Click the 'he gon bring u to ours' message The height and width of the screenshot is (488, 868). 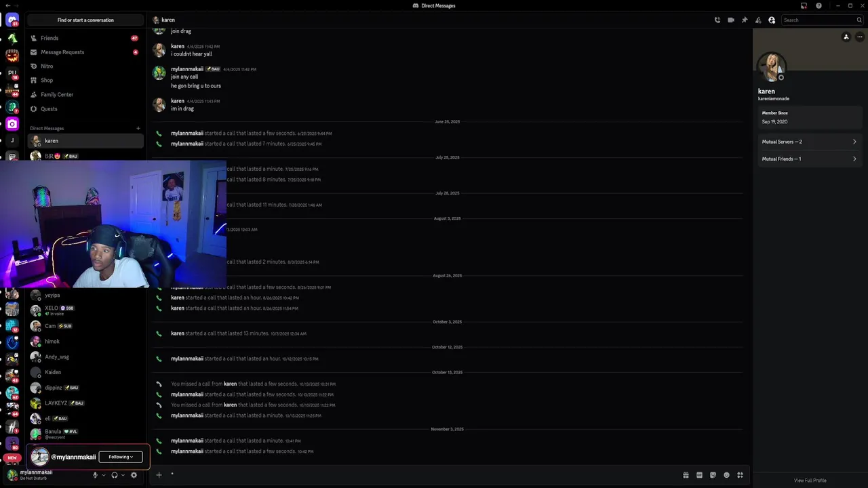(x=196, y=86)
